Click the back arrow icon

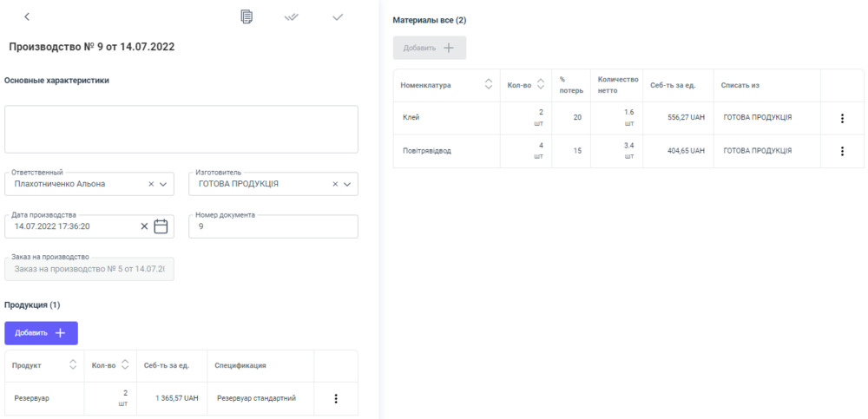click(x=27, y=17)
